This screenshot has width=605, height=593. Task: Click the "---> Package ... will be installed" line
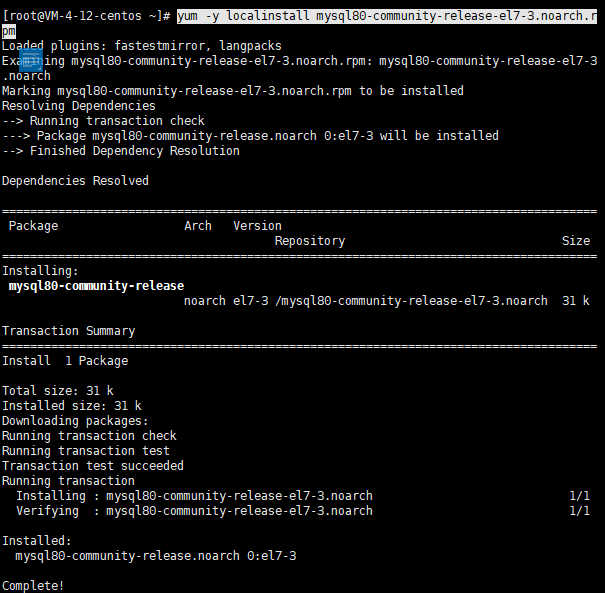250,136
